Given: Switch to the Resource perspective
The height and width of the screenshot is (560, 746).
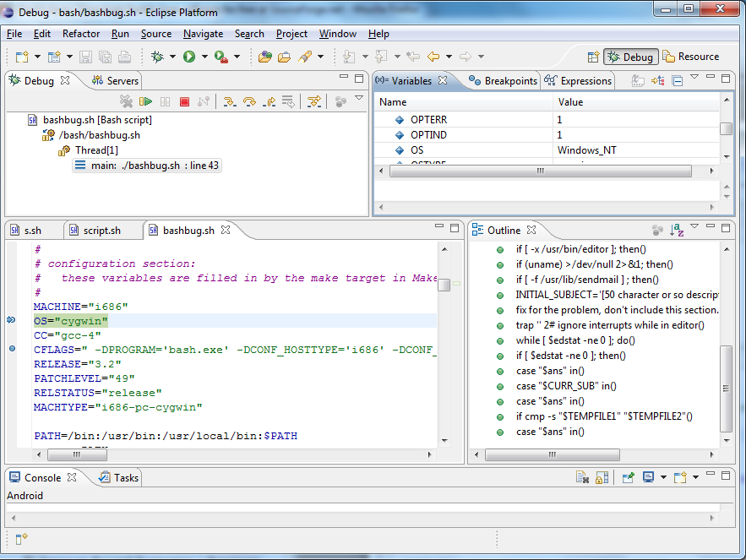Looking at the screenshot, I should [x=691, y=57].
